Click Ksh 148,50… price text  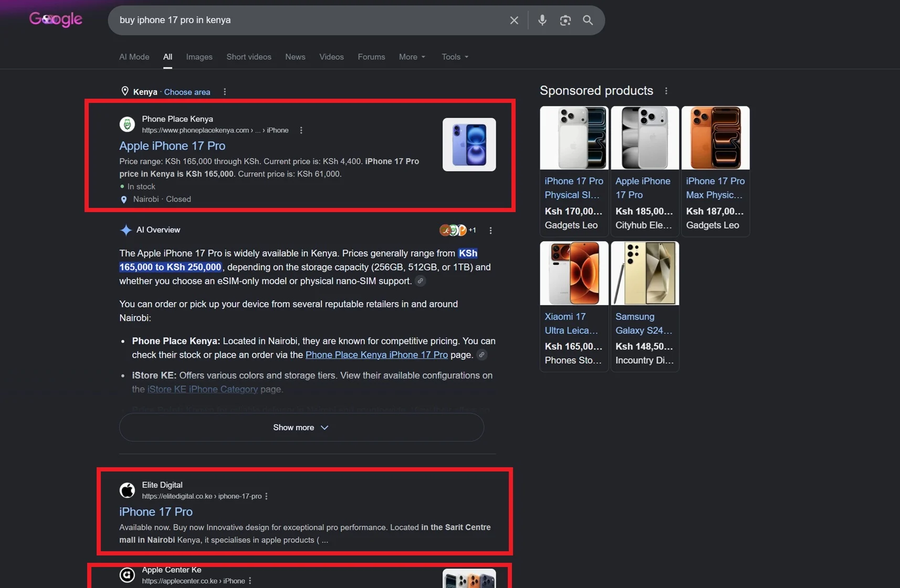(x=644, y=346)
